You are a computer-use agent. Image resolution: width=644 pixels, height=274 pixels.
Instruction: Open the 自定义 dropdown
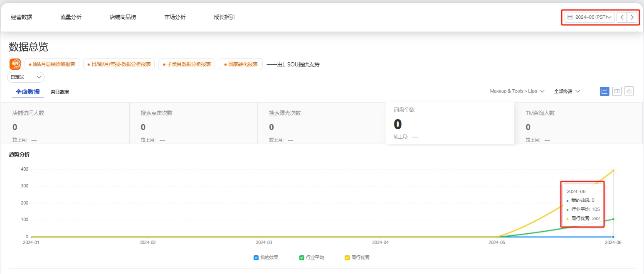pos(26,77)
